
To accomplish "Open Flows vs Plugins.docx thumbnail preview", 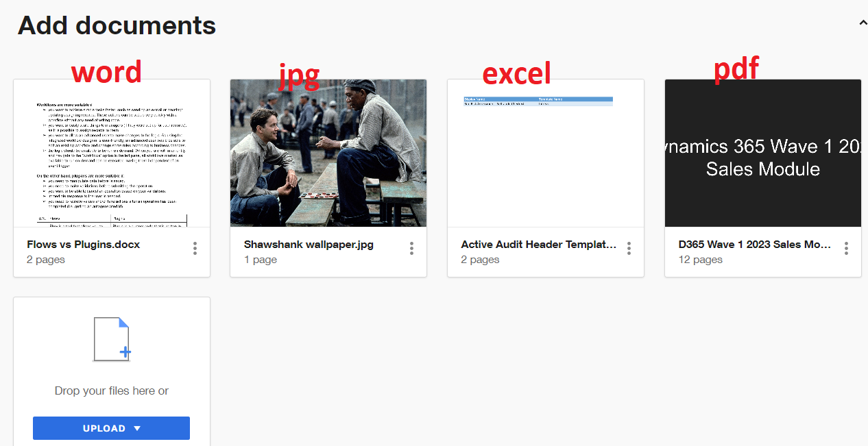I will [112, 153].
